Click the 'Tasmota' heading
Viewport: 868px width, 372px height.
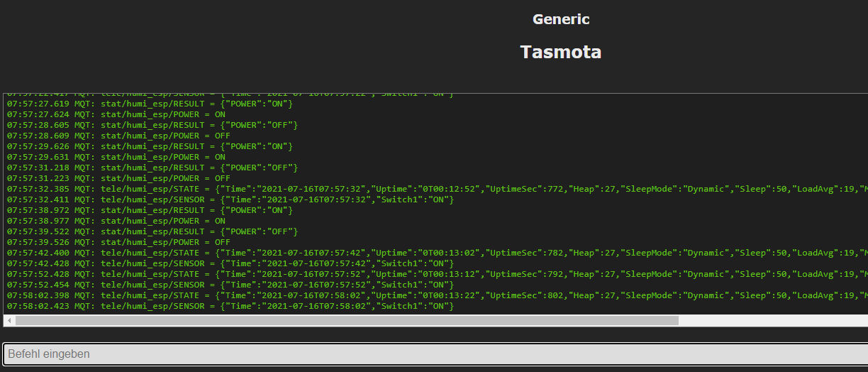[561, 52]
